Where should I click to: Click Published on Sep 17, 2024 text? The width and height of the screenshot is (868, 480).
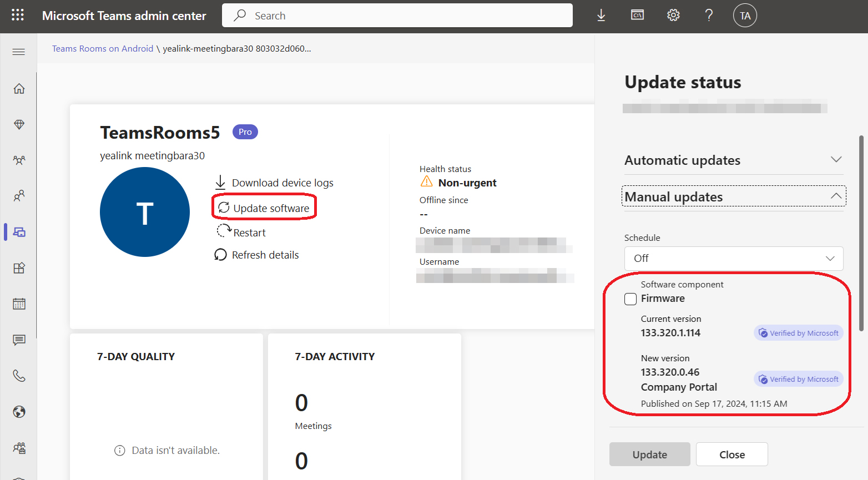coord(714,404)
